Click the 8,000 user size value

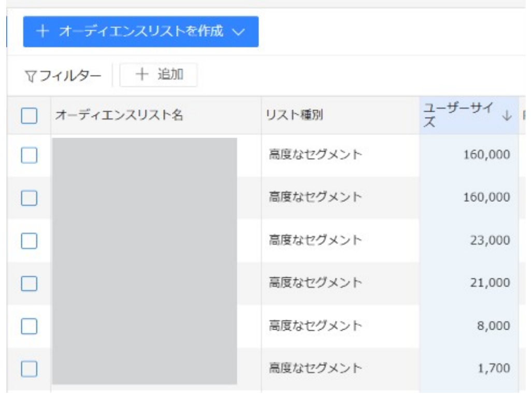[x=494, y=326]
